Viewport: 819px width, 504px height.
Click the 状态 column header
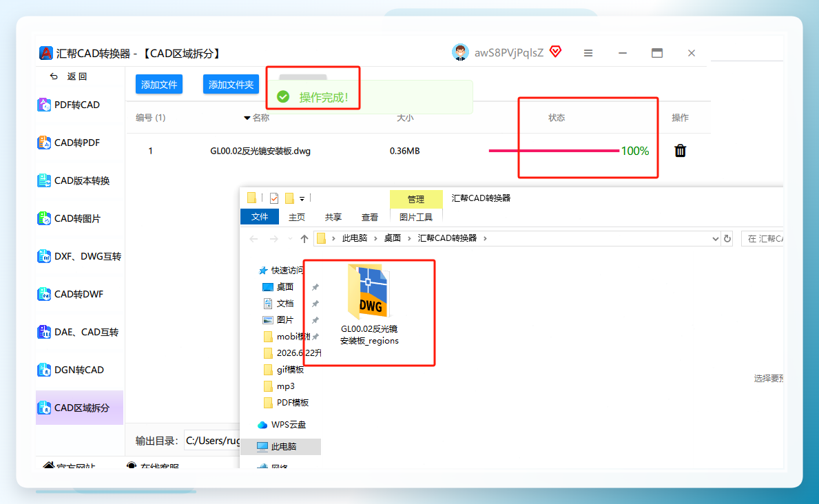point(557,118)
